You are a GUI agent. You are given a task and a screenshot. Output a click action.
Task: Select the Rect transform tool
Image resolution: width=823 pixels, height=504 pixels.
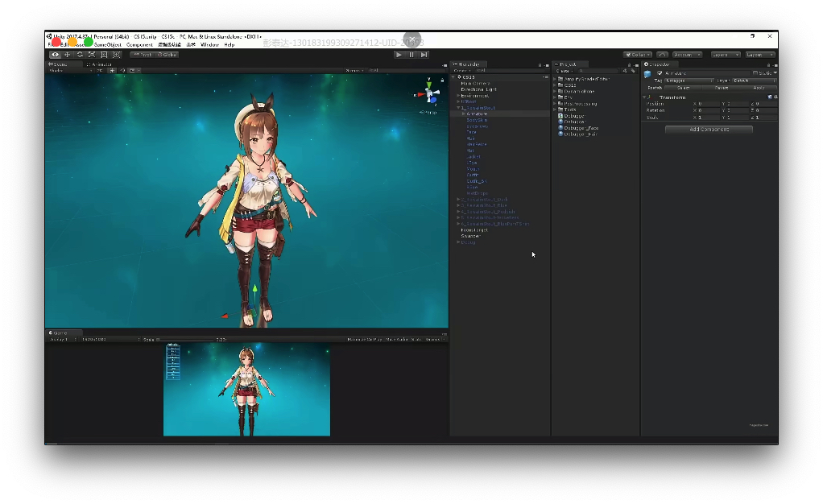(104, 55)
